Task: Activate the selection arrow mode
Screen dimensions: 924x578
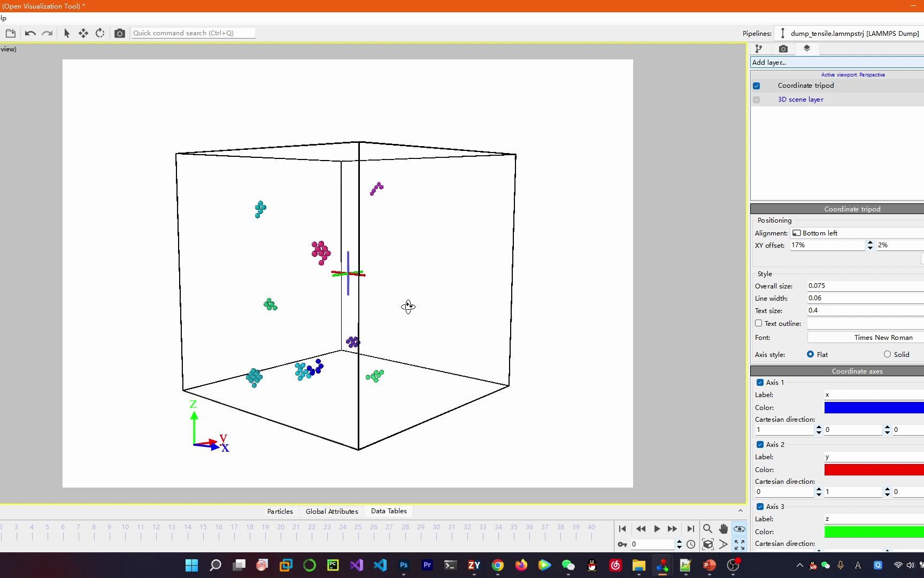Action: 67,33
